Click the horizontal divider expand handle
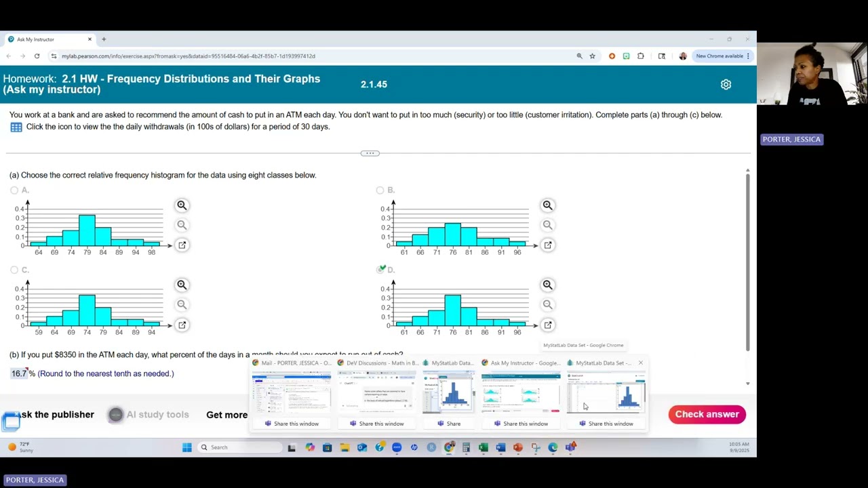 click(x=370, y=153)
